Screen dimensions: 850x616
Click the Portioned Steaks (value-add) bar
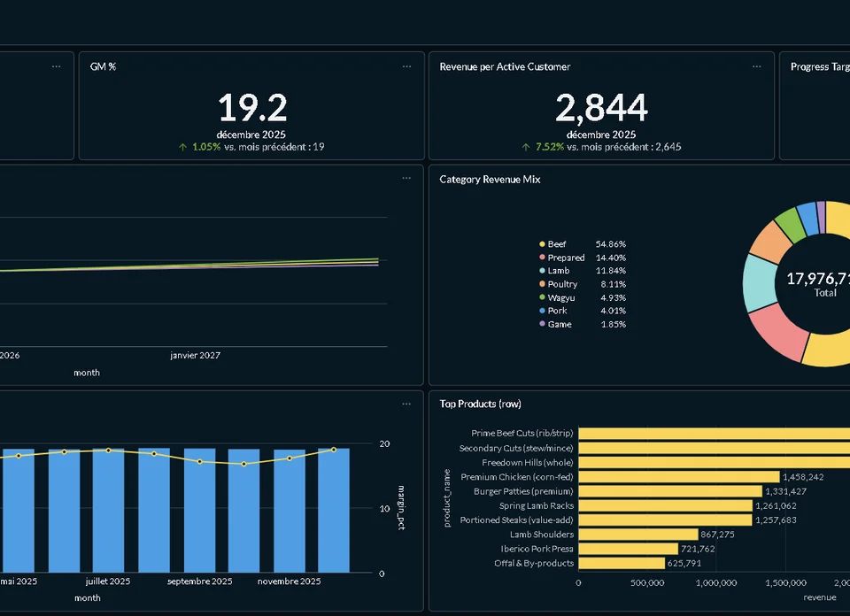pos(665,520)
